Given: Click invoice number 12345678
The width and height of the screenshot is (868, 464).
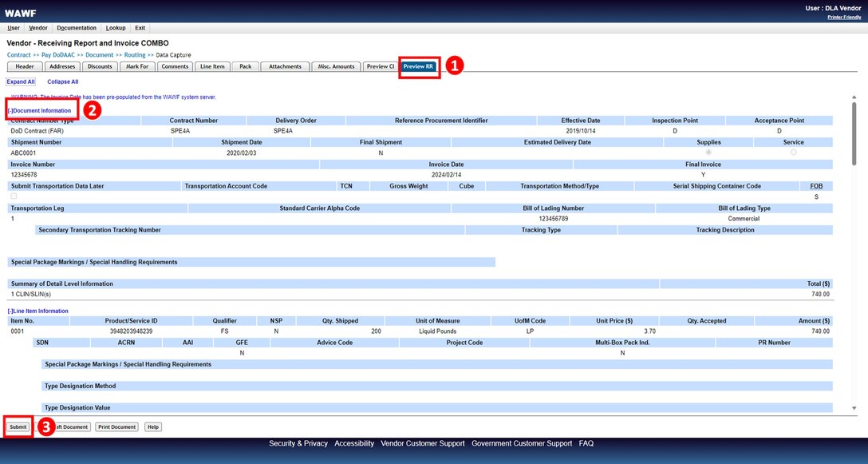Looking at the screenshot, I should click(24, 175).
